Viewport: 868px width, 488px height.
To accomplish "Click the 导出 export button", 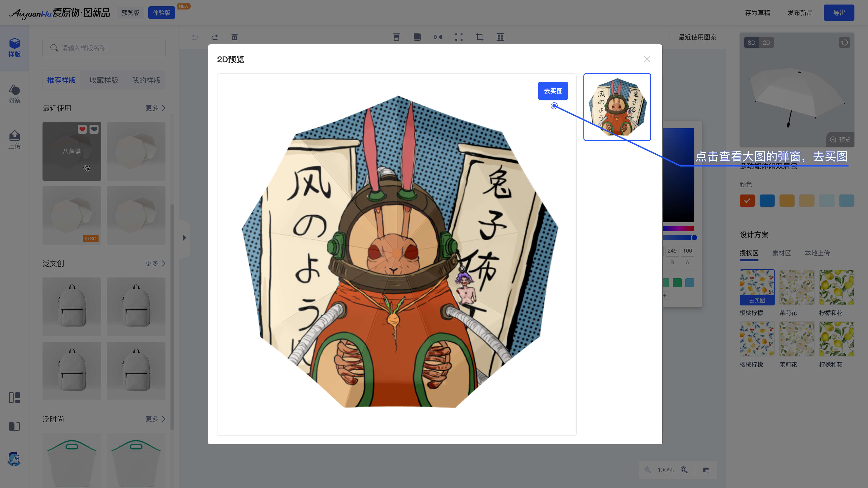I will coord(839,13).
